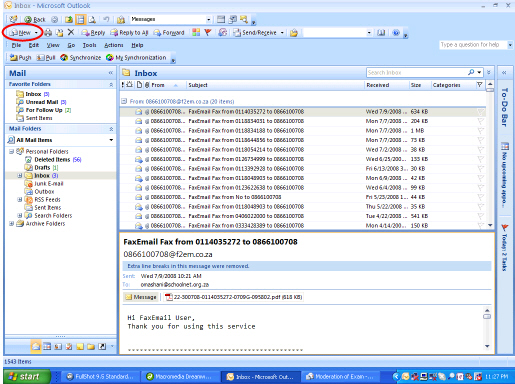515x384 pixels.
Task: Open the Edit menu
Action: click(x=33, y=45)
